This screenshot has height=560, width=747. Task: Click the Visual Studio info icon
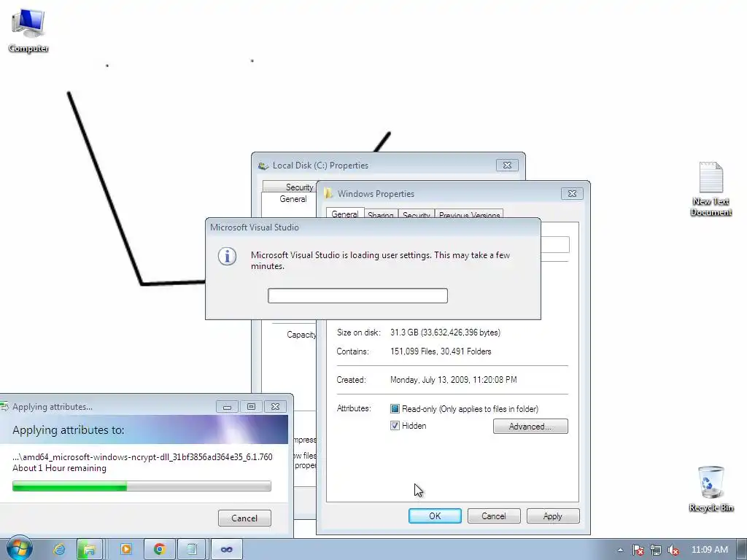228,256
